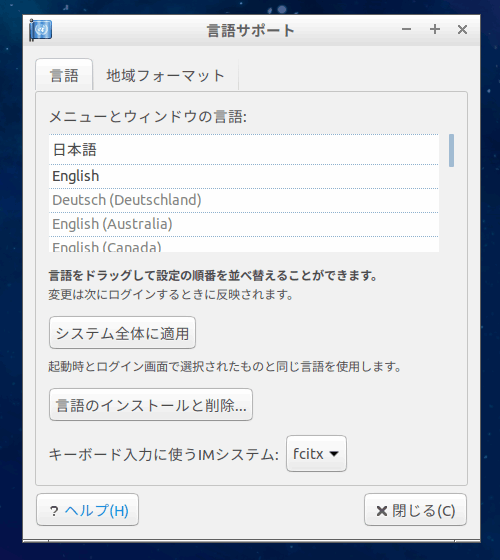The width and height of the screenshot is (500, 560).
Task: Click システム全体に適用 button
Action: (122, 333)
